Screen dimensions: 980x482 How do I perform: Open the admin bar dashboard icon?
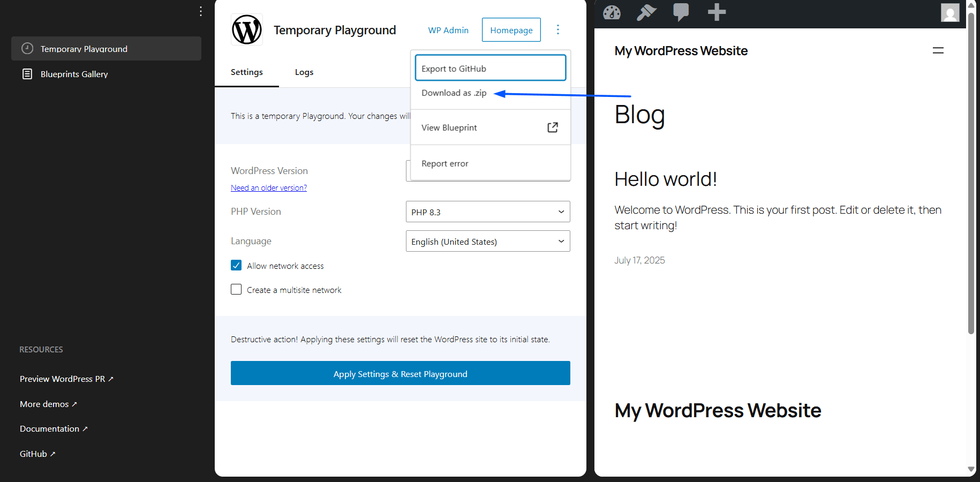pyautogui.click(x=612, y=12)
